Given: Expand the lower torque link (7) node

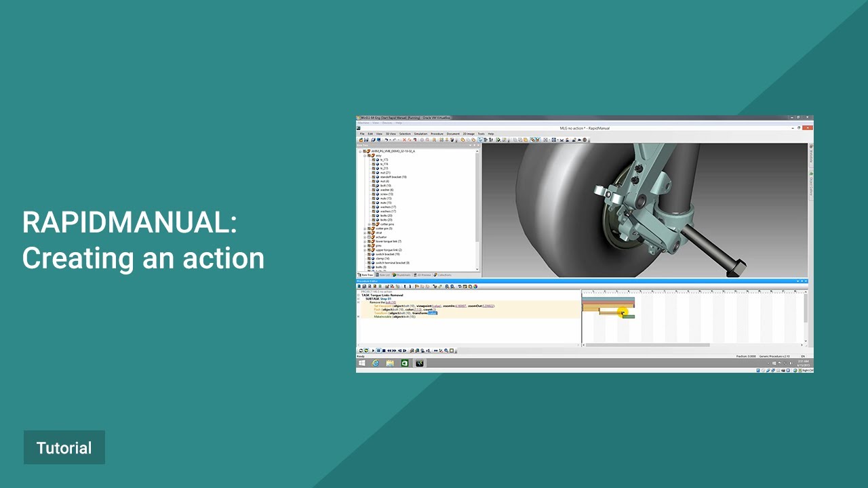Looking at the screenshot, I should tap(365, 241).
